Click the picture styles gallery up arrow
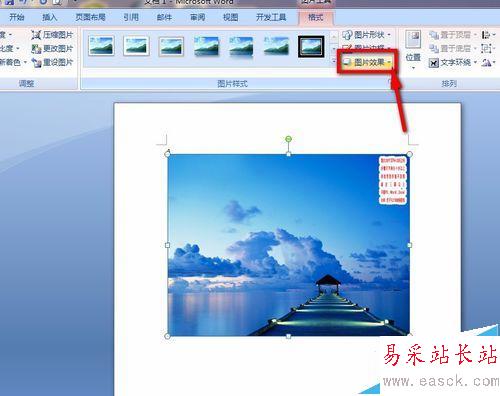This screenshot has width=500, height=396. pos(334,37)
